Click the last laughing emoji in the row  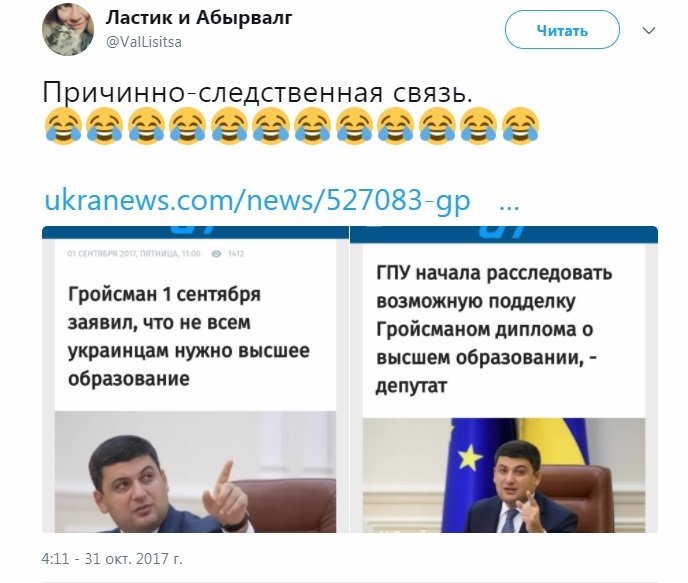point(520,125)
